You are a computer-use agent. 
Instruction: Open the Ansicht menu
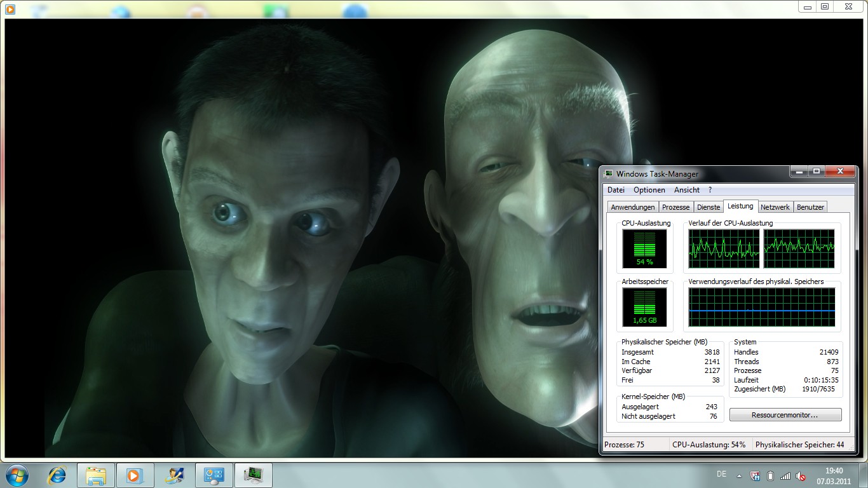click(687, 190)
